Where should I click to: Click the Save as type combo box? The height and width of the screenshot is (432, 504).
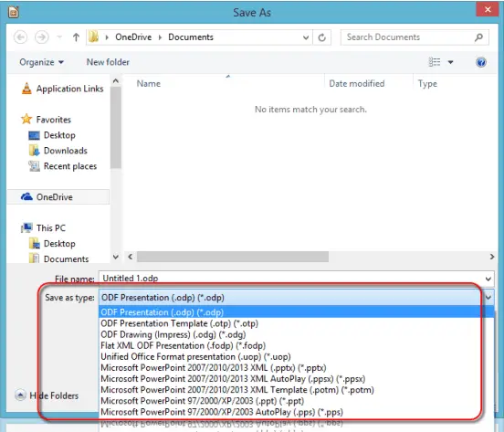tap(296, 298)
